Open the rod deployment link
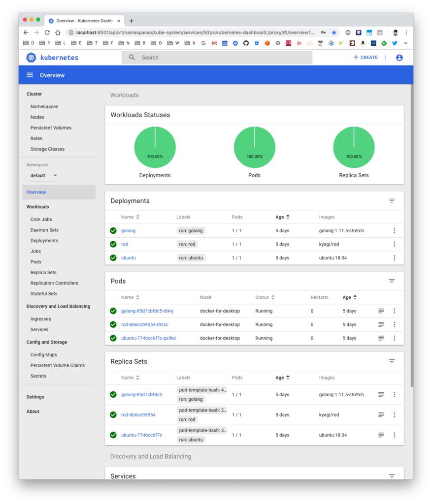 [125, 244]
